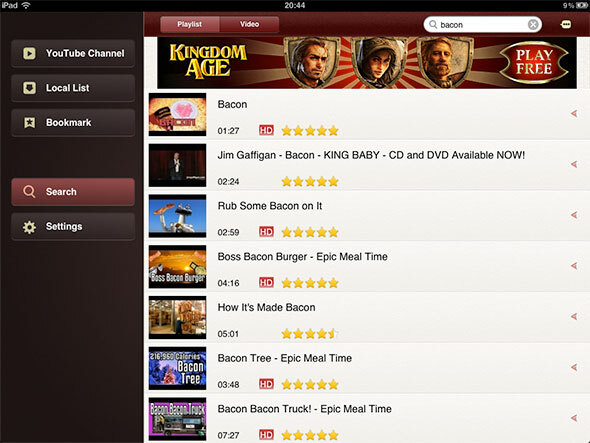The height and width of the screenshot is (443, 590).
Task: Click star rating of Bacon Tree video
Action: coord(310,385)
